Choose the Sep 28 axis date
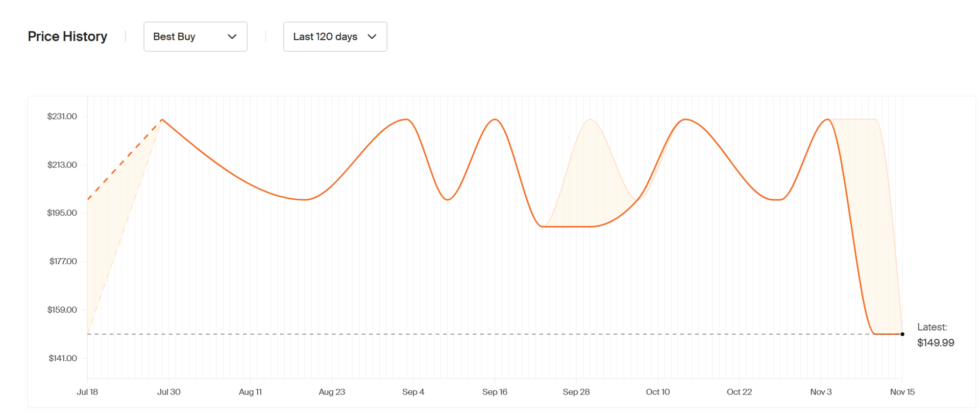 click(576, 392)
